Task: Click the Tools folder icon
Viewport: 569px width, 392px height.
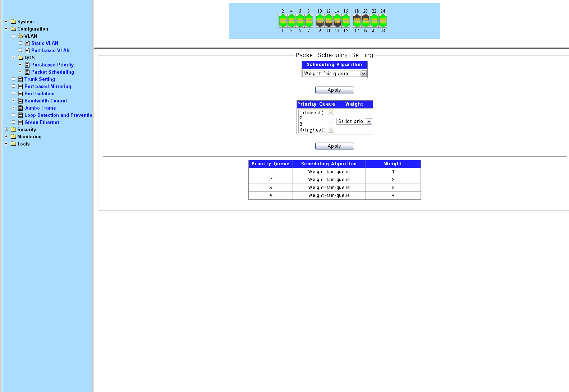Action: coord(14,144)
